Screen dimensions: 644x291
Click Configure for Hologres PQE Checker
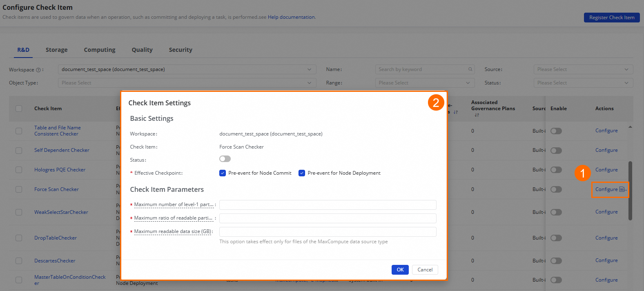(x=606, y=170)
